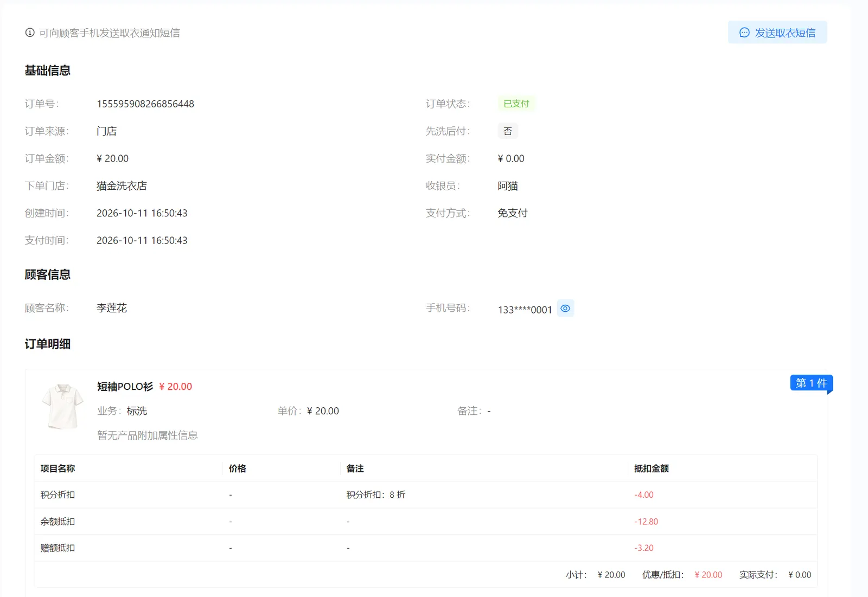868x597 pixels.
Task: Click the 门店 order source value
Action: (106, 131)
